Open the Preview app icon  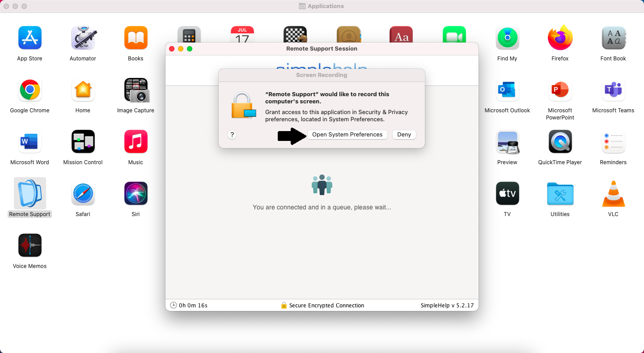tap(507, 142)
